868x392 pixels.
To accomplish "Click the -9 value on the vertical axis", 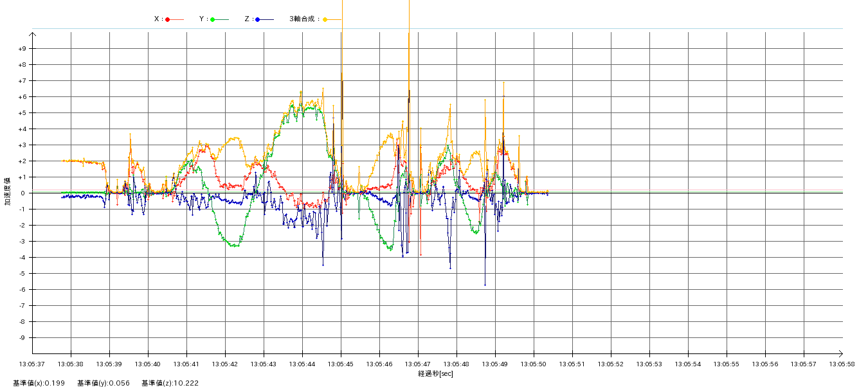I will tap(22, 338).
